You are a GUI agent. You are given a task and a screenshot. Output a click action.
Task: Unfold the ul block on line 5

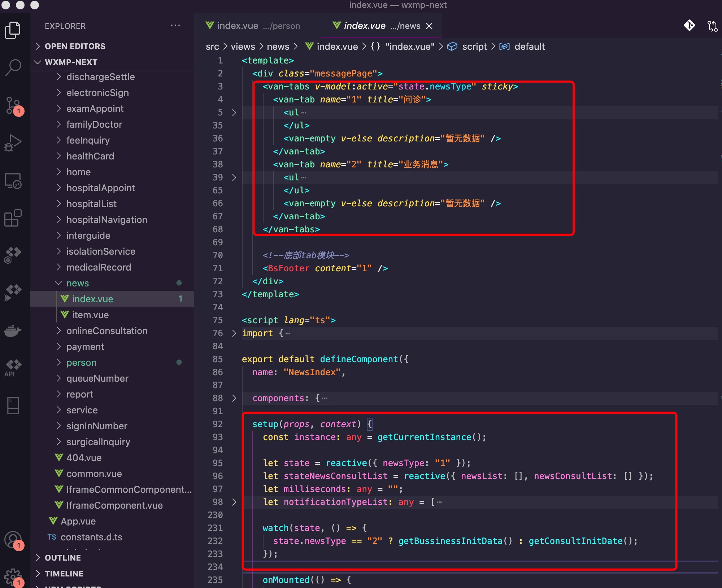click(234, 113)
